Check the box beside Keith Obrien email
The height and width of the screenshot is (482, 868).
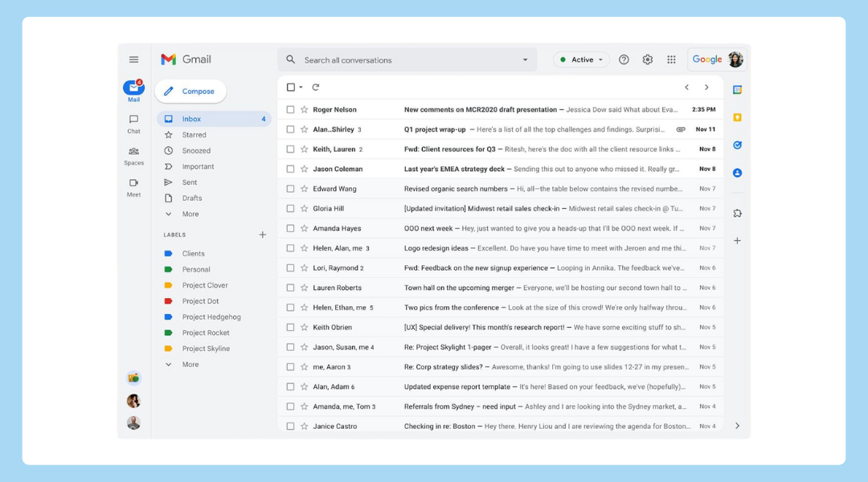(x=290, y=327)
